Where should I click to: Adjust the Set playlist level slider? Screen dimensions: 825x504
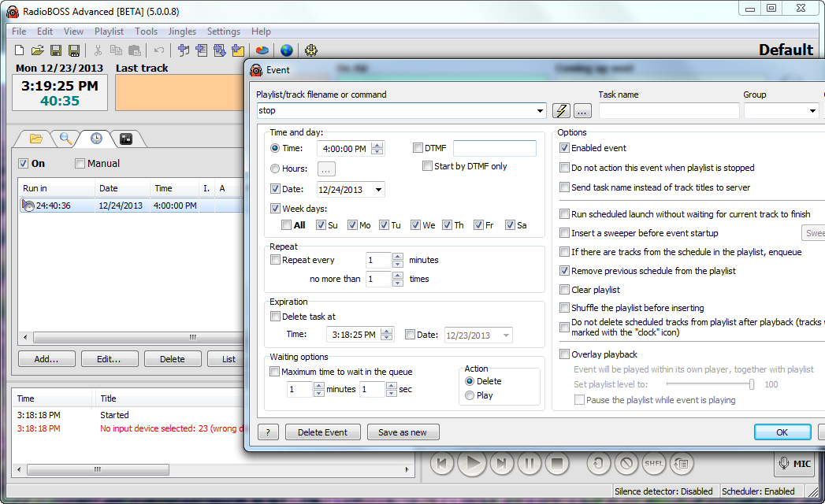tap(752, 384)
